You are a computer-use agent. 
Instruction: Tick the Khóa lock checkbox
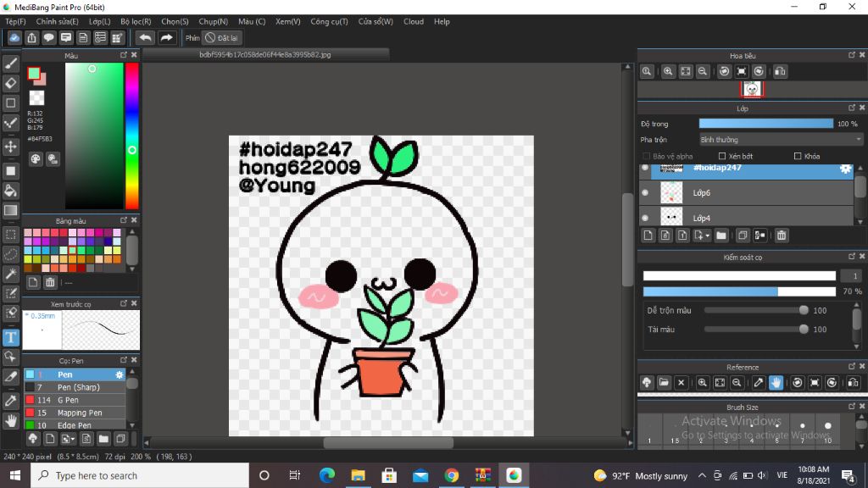tap(798, 156)
